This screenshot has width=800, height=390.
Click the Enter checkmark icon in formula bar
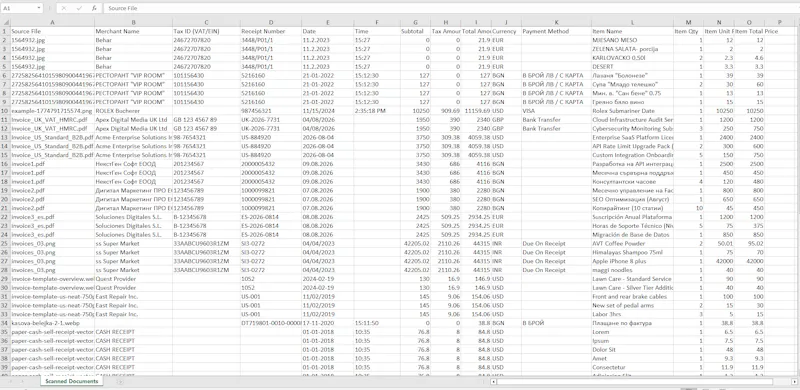coord(79,8)
